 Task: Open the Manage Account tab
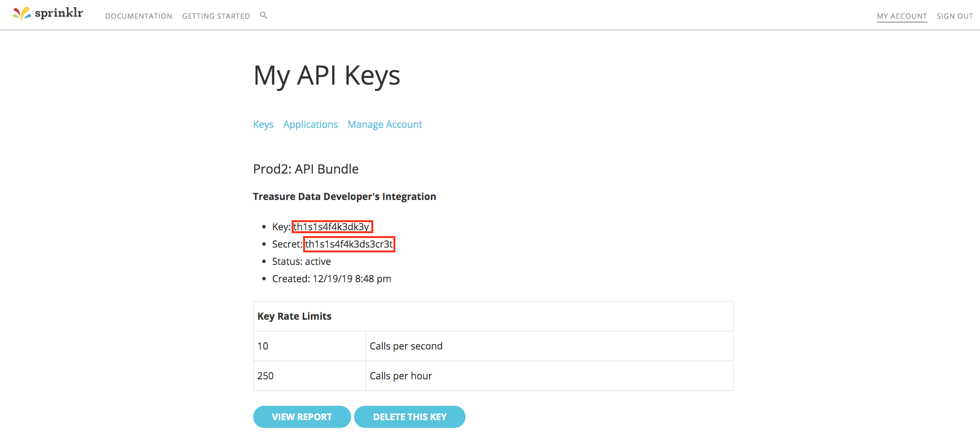[x=385, y=125]
